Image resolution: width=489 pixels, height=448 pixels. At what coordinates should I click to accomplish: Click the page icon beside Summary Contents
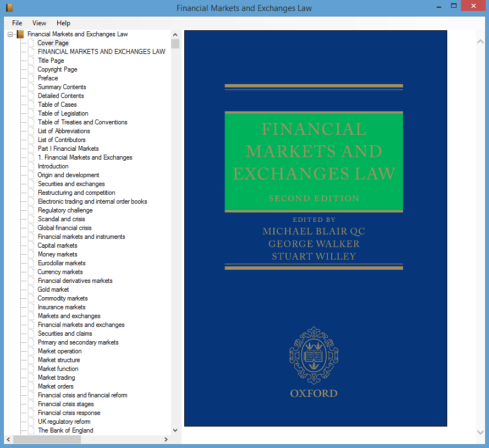pos(31,87)
